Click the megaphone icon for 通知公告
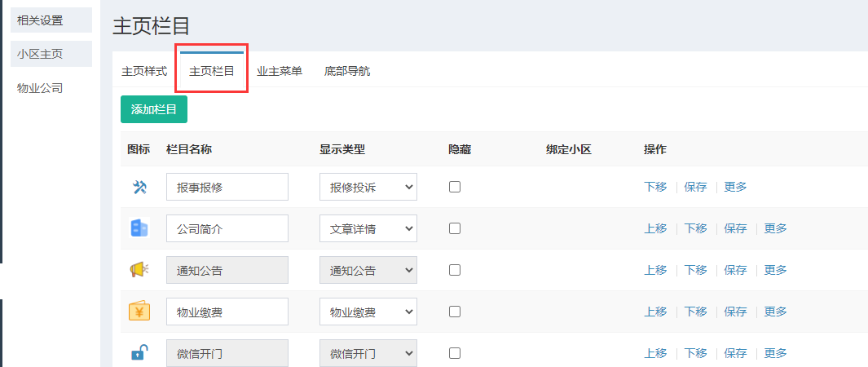868x367 pixels. pos(139,270)
